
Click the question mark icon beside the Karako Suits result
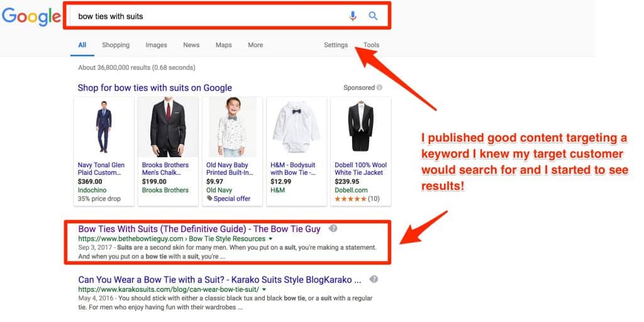point(374,279)
